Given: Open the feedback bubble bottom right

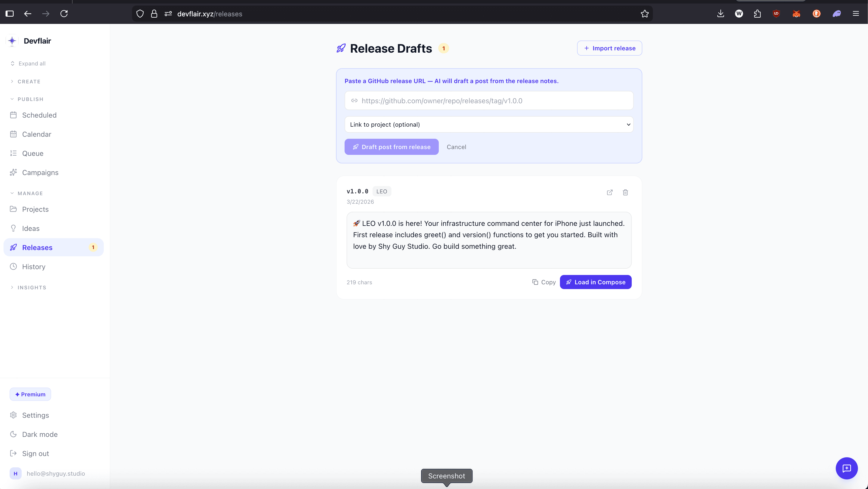Looking at the screenshot, I should [847, 468].
